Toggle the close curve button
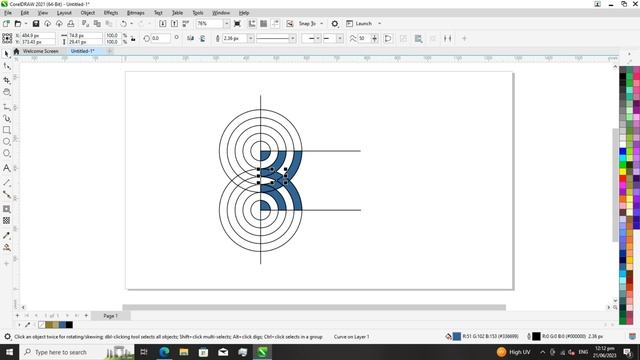The height and width of the screenshot is (360, 640). pos(388,38)
